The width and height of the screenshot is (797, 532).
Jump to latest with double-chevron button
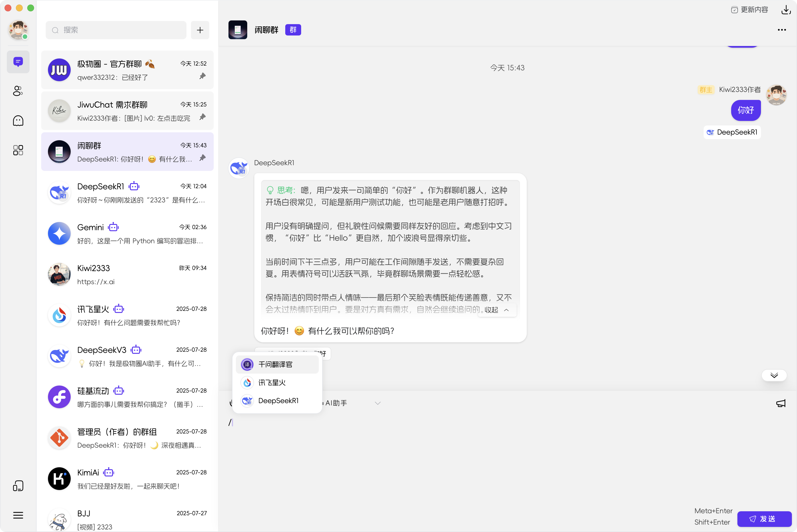[x=774, y=375]
